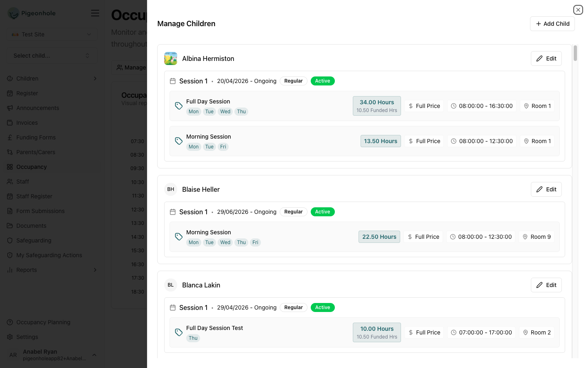Image resolution: width=588 pixels, height=368 pixels.
Task: Open Invoices in the sidebar
Action: click(52, 123)
